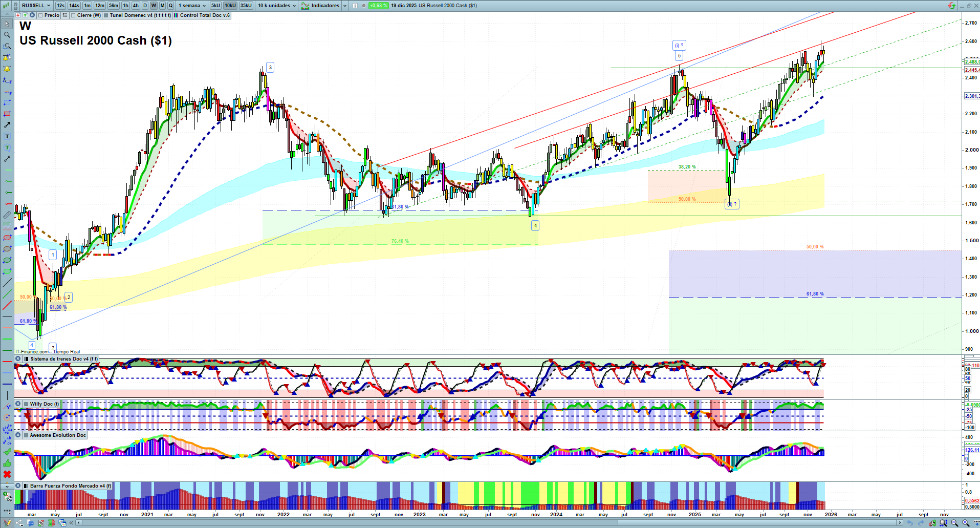980x528 pixels.
Task: Click the Indicadores button
Action: [321, 6]
